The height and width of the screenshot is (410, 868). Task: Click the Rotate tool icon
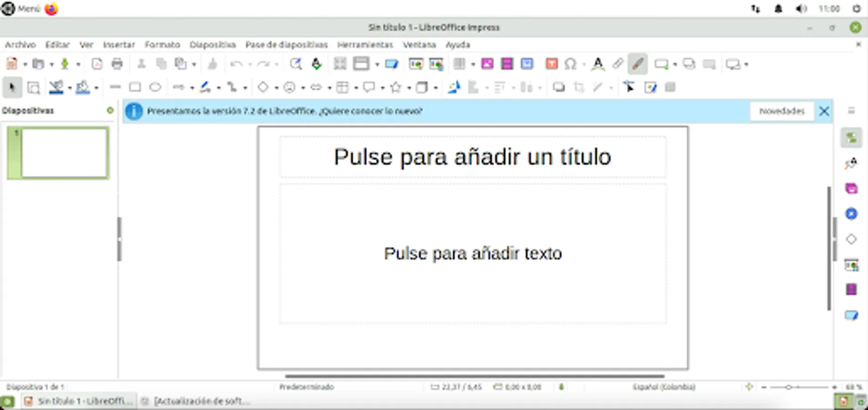(x=454, y=87)
